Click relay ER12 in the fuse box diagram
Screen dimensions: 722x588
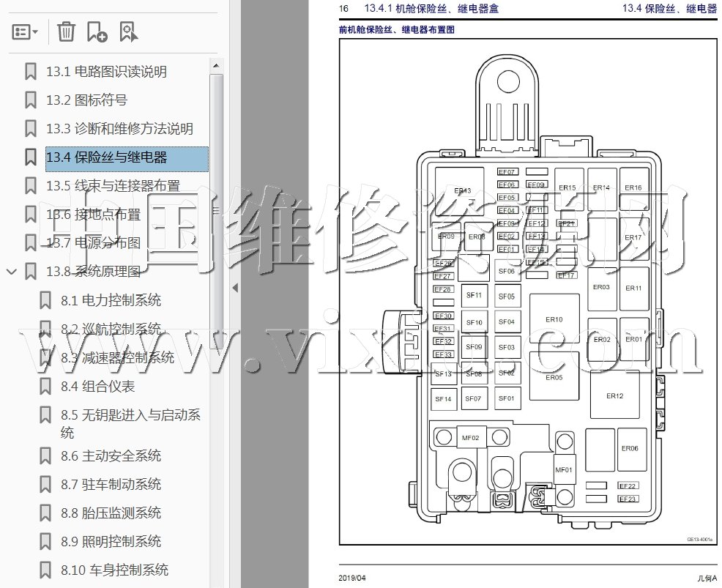[x=614, y=395]
